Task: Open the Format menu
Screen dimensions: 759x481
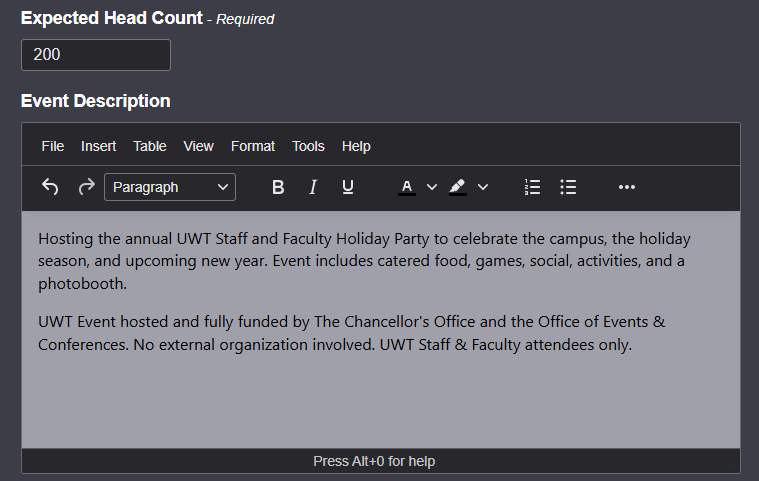Action: [253, 146]
